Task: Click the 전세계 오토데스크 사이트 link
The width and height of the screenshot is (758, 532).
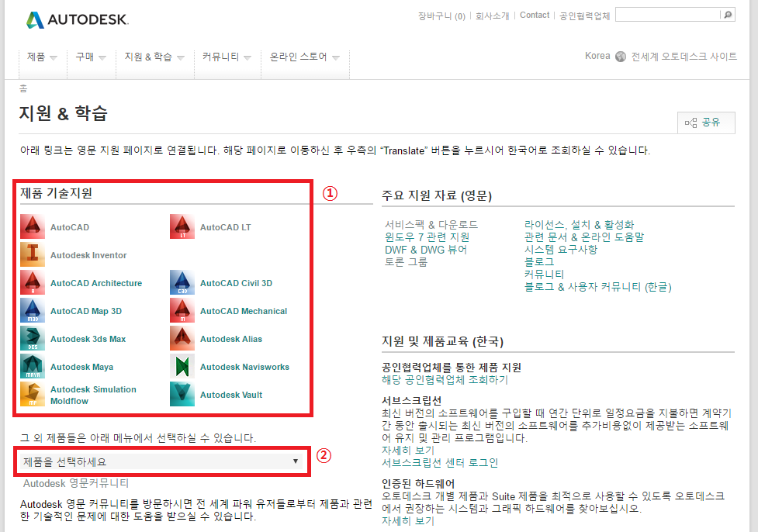Action: pos(684,57)
